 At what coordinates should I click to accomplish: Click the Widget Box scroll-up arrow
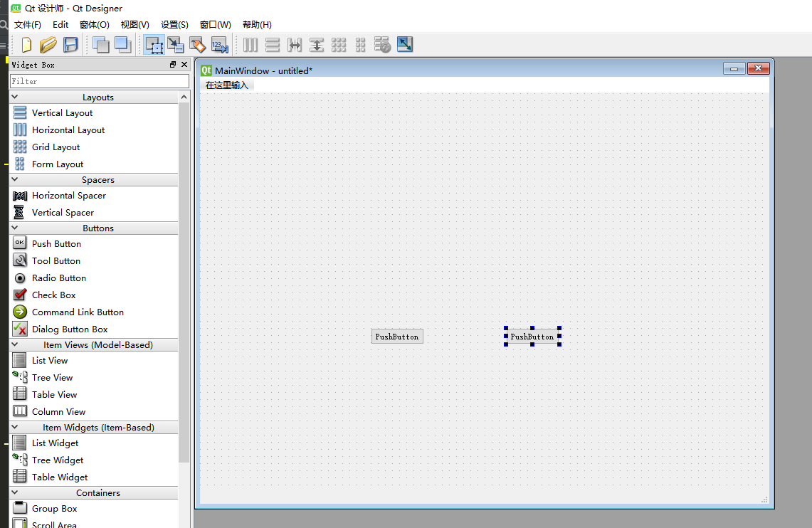click(x=184, y=97)
